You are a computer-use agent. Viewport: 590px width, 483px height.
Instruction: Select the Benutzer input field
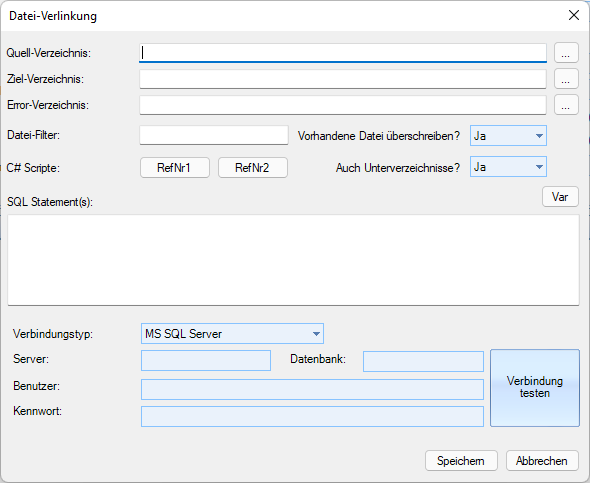312,389
